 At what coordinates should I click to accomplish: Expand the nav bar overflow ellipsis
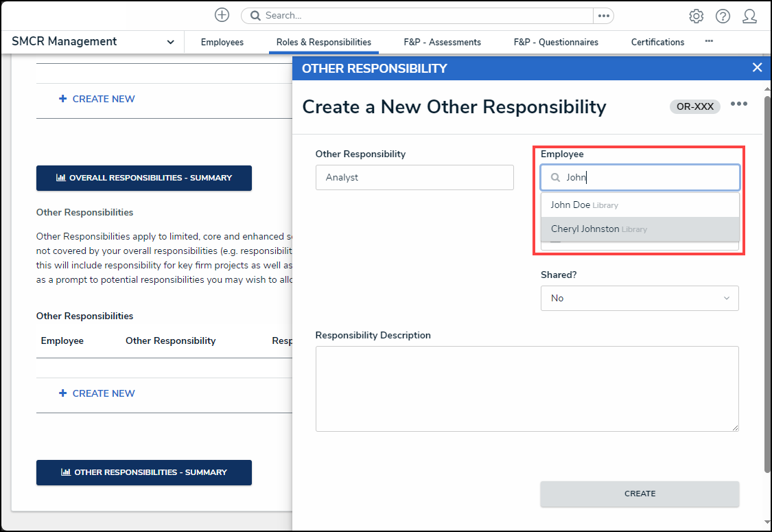[709, 42]
